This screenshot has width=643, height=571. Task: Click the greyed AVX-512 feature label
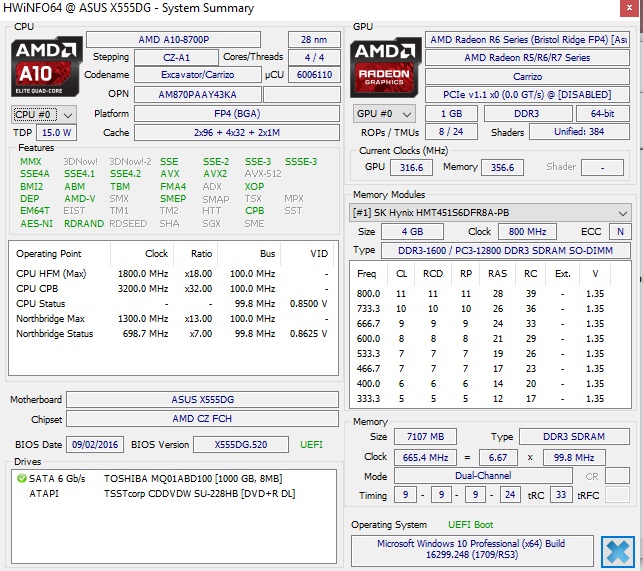pos(263,174)
